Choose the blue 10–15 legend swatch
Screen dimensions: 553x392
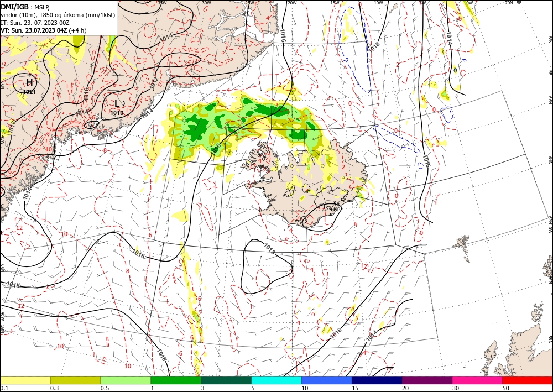[327, 380]
